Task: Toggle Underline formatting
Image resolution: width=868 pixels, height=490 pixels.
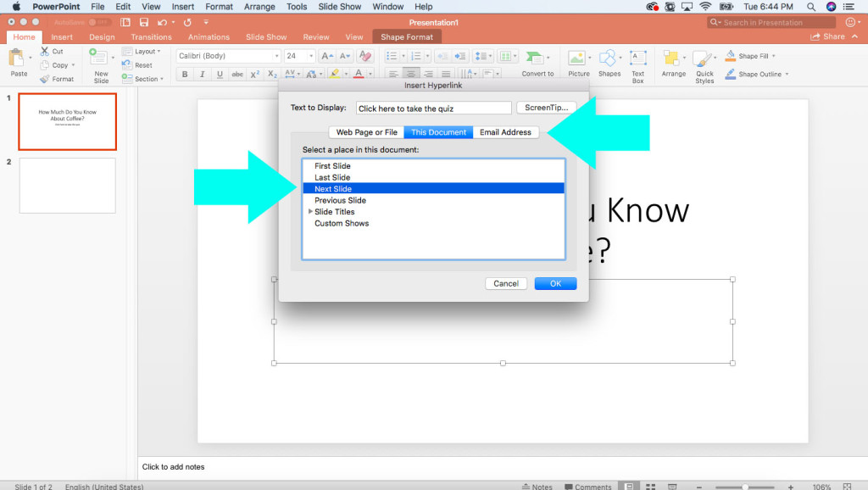Action: click(x=220, y=75)
